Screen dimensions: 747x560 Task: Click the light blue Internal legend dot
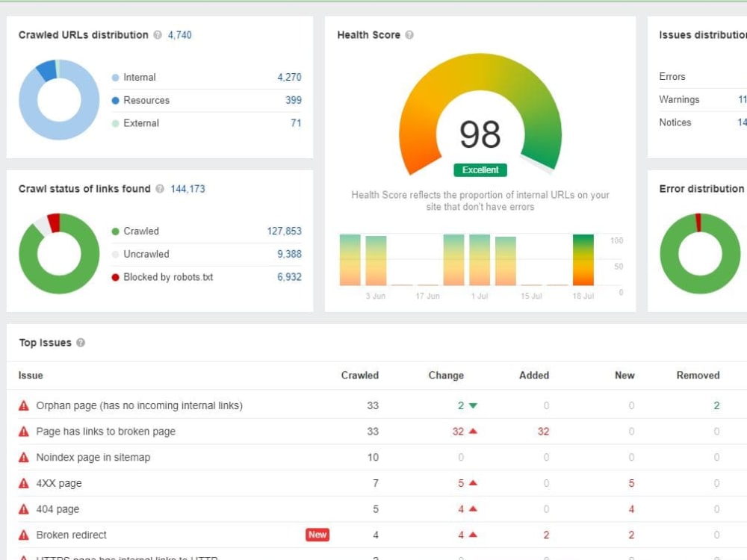(x=115, y=78)
